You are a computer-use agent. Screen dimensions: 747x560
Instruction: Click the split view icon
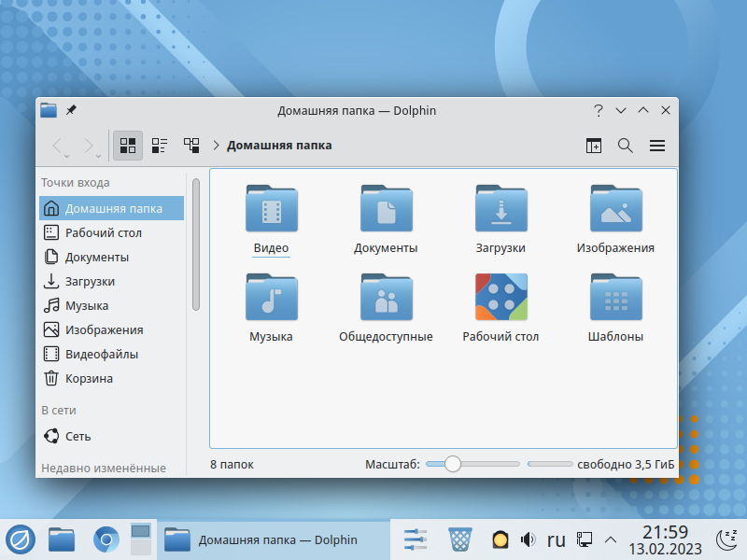tap(594, 146)
